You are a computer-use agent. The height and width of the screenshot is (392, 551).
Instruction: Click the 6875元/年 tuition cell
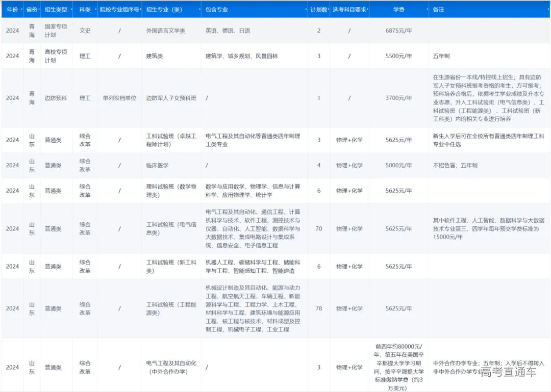click(399, 30)
